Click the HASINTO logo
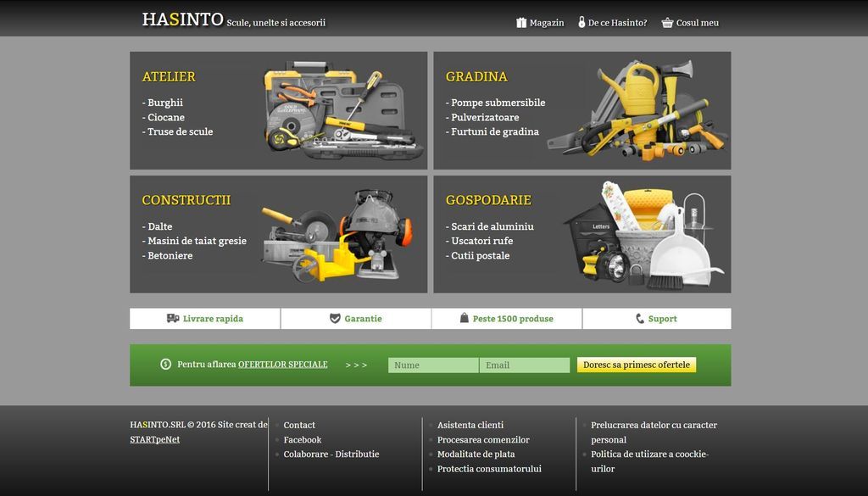 pyautogui.click(x=182, y=20)
